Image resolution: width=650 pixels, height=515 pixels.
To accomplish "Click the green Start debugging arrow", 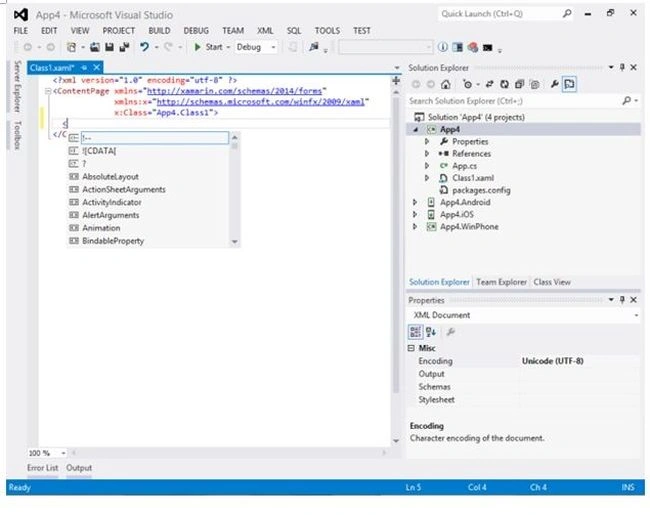I will 197,47.
